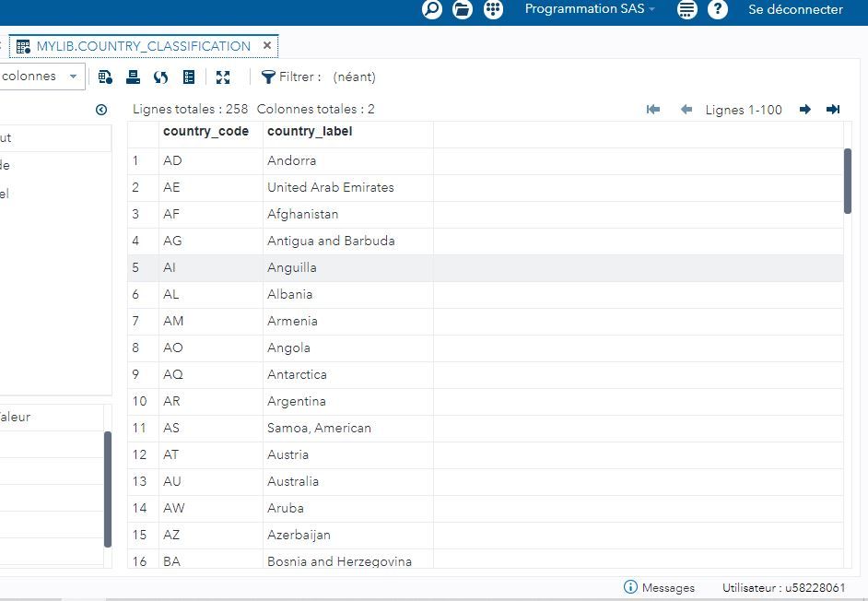Open column properties via the list icon
The width and height of the screenshot is (868, 601).
click(188, 77)
